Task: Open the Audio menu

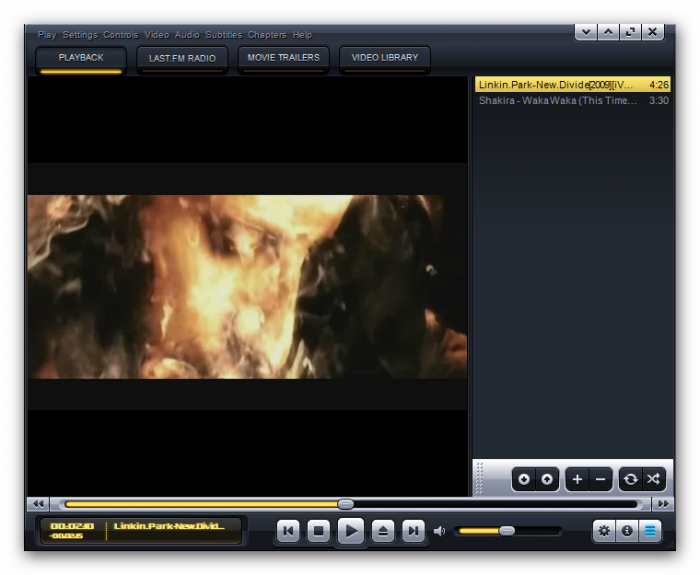Action: [187, 35]
